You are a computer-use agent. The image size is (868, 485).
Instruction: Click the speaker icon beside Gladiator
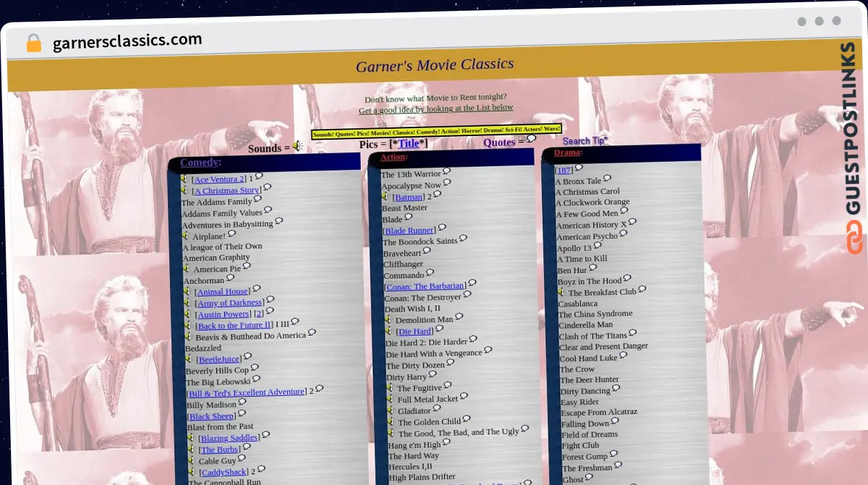coord(391,410)
